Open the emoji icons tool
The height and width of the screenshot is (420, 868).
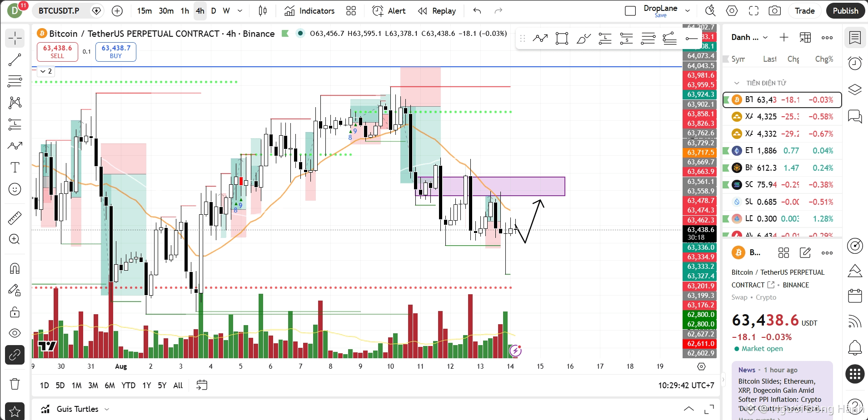click(15, 189)
